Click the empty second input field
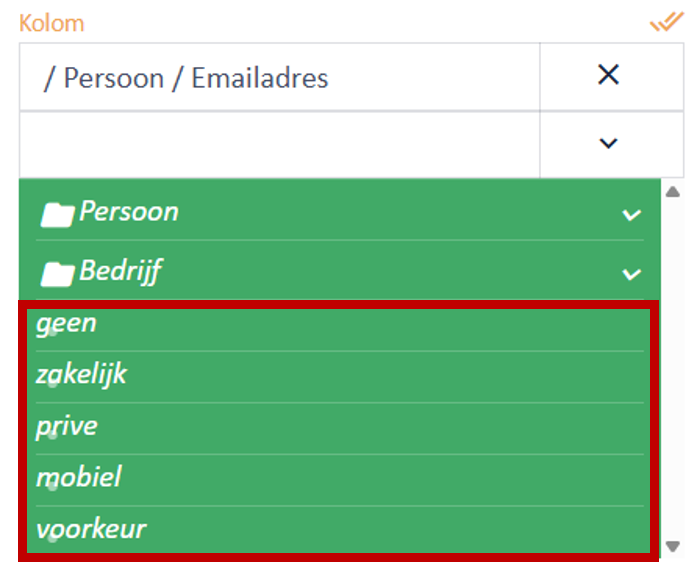697x574 pixels. coord(280,145)
